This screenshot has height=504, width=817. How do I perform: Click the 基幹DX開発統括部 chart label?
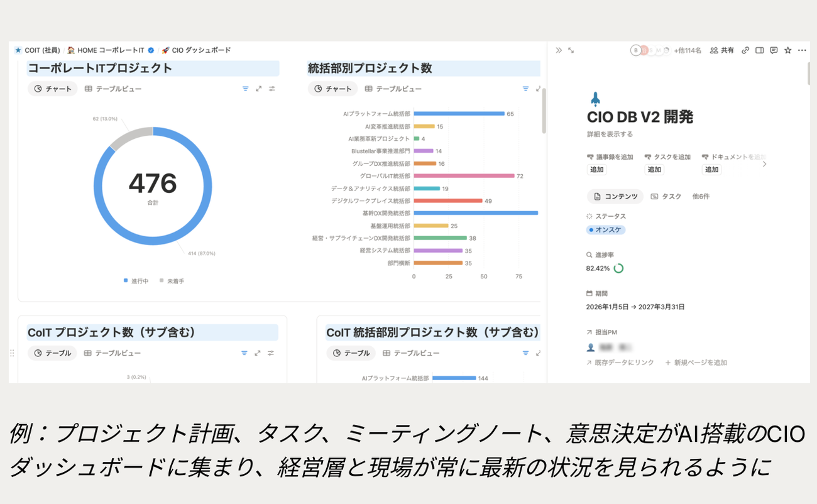(x=387, y=214)
